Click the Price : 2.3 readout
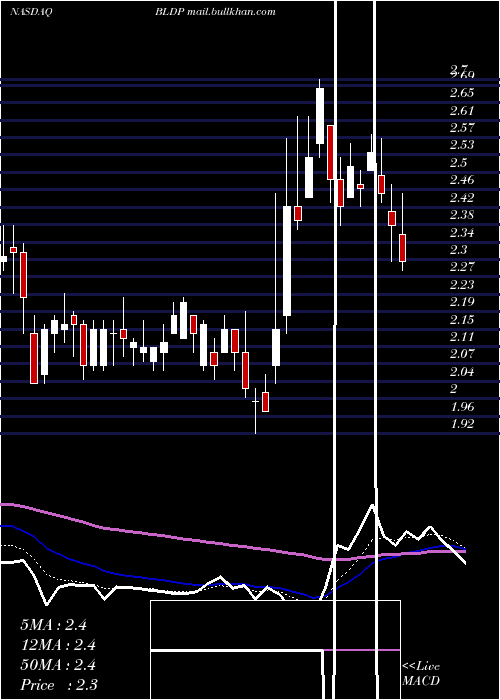 click(59, 684)
